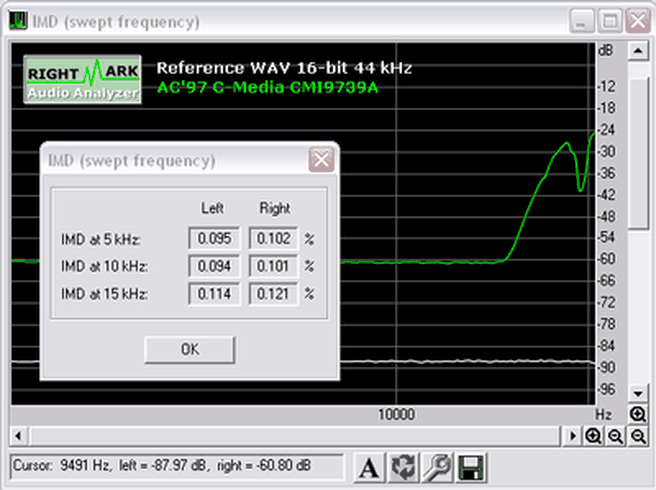Click the 'Left' column header in dialog
The image size is (656, 490).
pyautogui.click(x=212, y=208)
